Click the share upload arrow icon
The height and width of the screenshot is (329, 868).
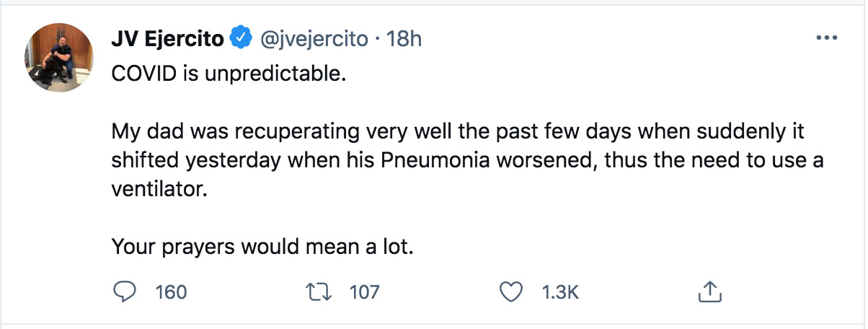(x=710, y=292)
